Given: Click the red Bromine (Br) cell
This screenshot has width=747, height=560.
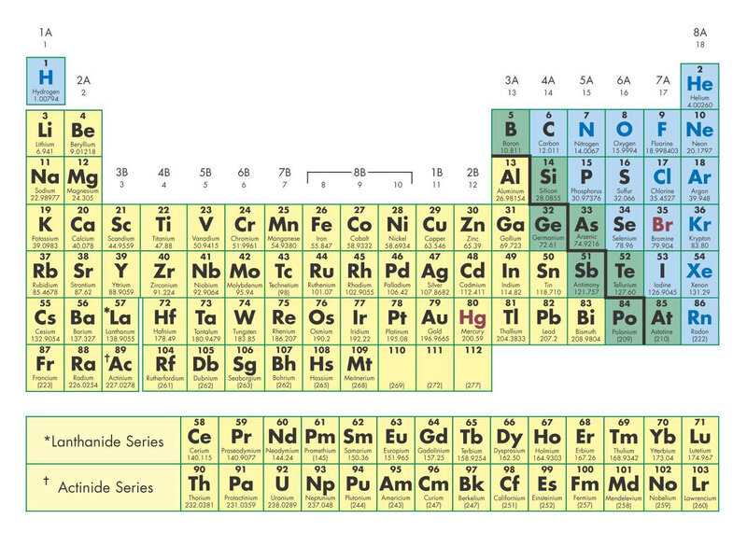Looking at the screenshot, I should tap(662, 228).
